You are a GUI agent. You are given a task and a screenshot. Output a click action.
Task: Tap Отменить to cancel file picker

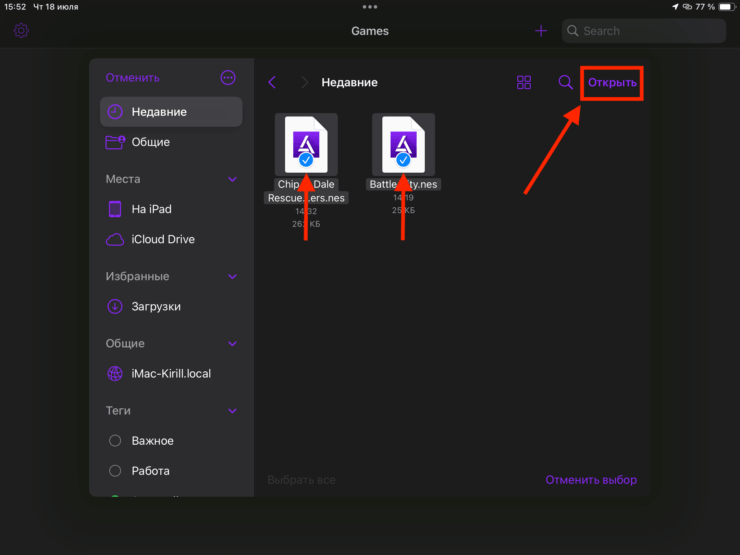click(x=133, y=78)
